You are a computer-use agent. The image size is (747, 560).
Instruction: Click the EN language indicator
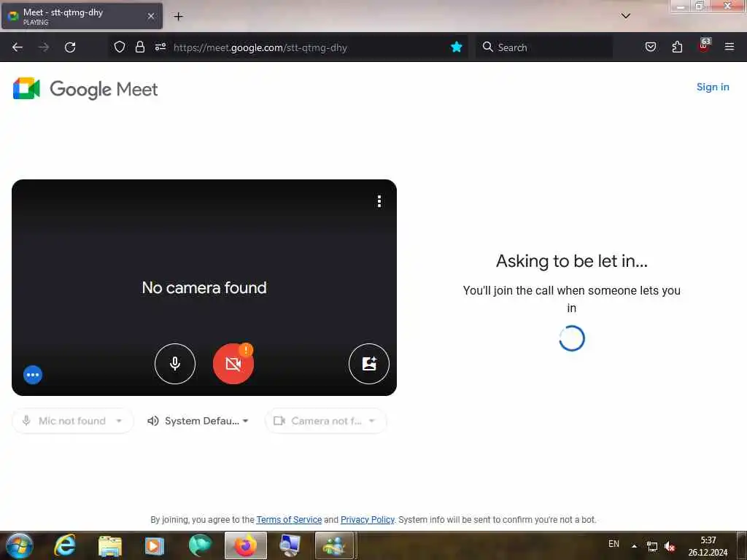pos(614,544)
